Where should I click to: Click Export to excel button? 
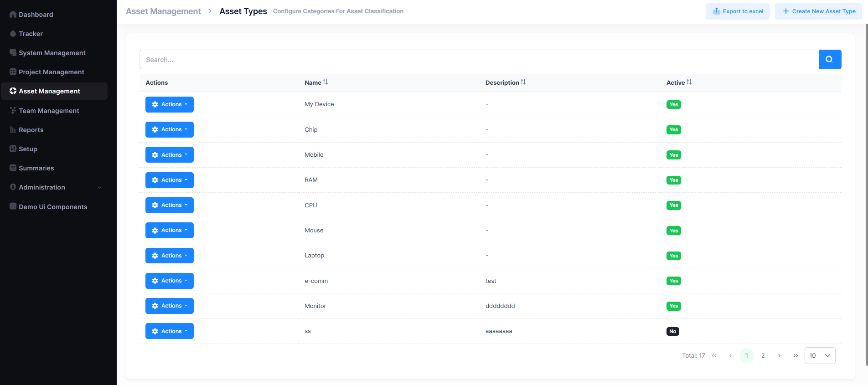click(738, 11)
